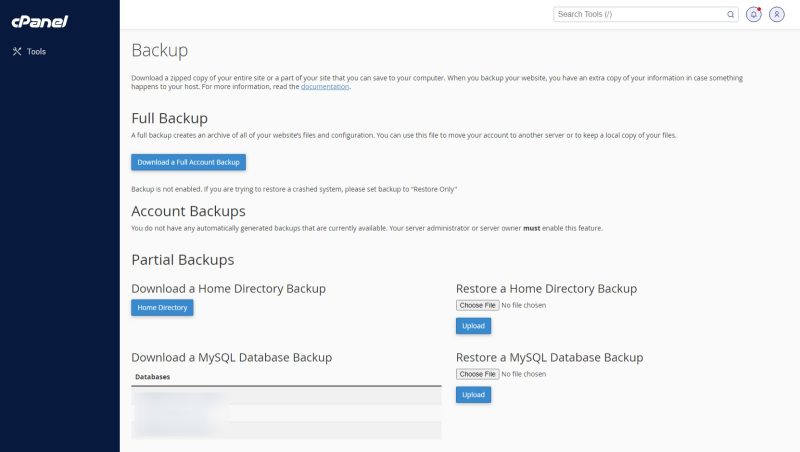Image resolution: width=800 pixels, height=452 pixels.
Task: Focus the Search Tools input field
Action: coord(640,15)
